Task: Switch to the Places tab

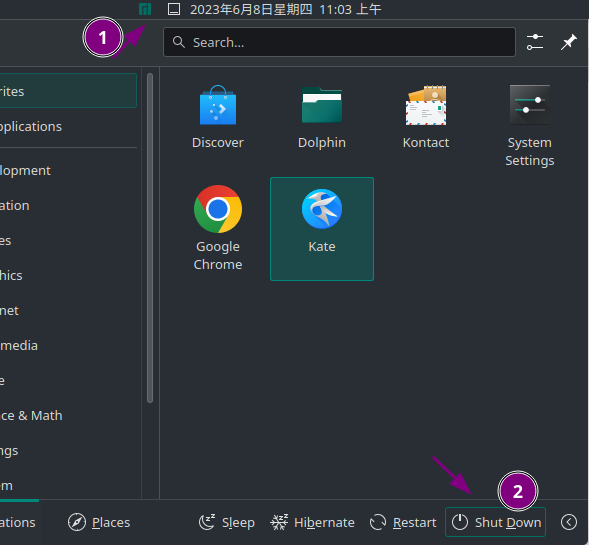Action: (99, 522)
